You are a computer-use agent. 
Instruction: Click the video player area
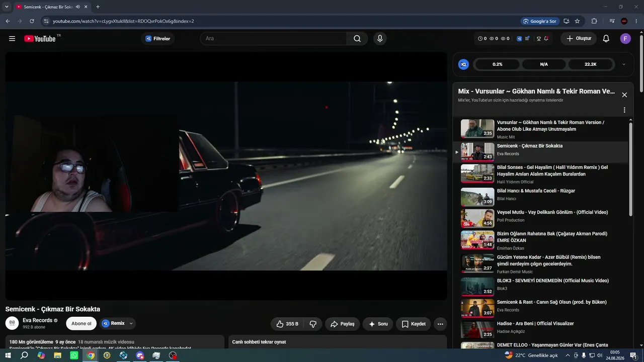(226, 176)
